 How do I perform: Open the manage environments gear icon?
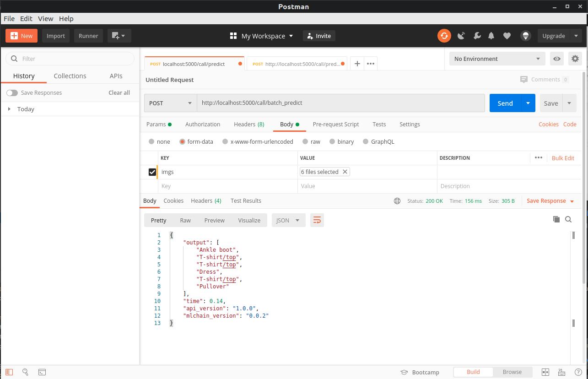point(575,59)
